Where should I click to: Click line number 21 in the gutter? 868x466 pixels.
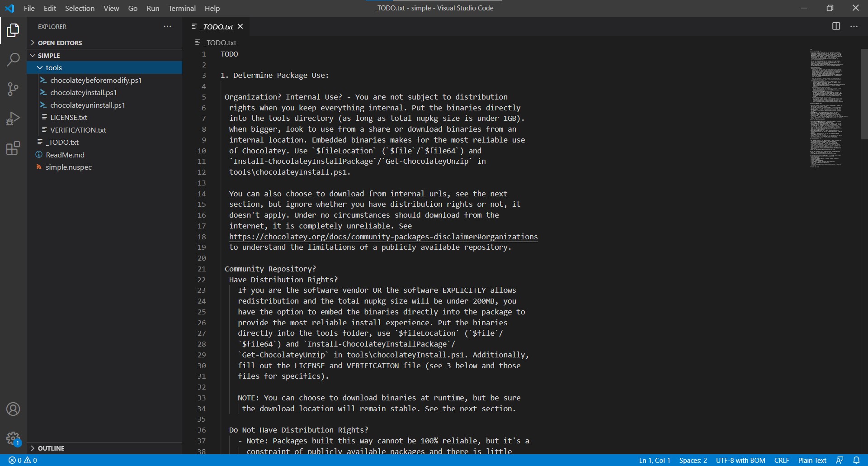(202, 269)
